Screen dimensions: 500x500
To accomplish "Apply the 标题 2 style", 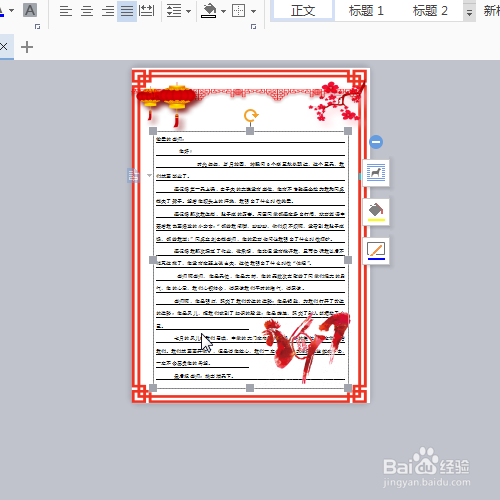I will [430, 11].
